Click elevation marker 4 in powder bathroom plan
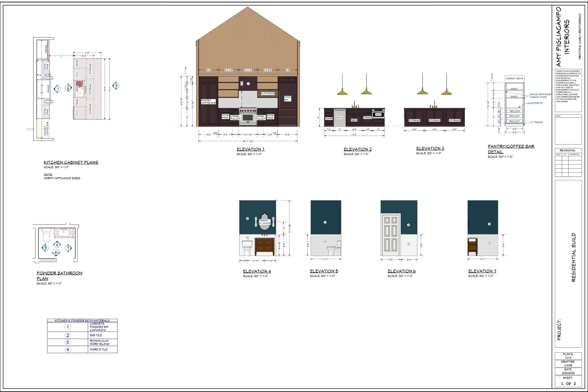This screenshot has height=392, width=588. pyautogui.click(x=57, y=245)
